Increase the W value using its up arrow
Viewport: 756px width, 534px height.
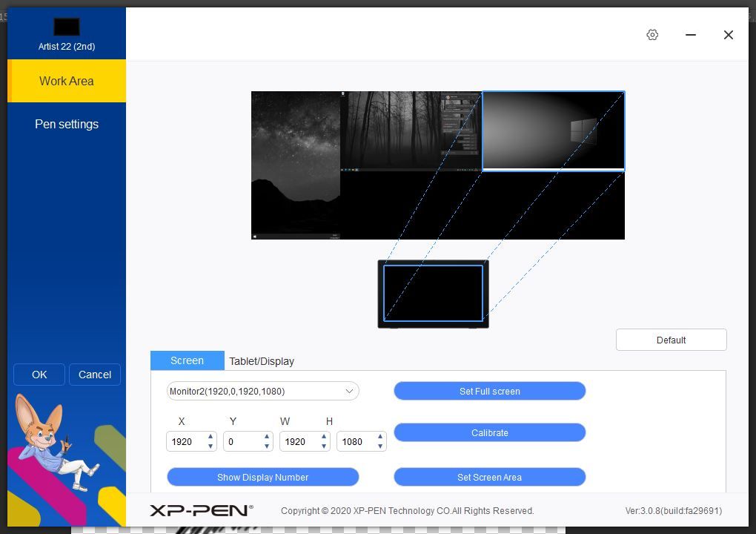coord(324,437)
